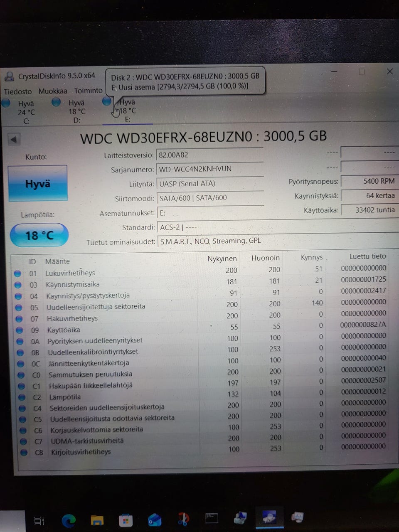Click the raw value 000000002507
This screenshot has height=532, width=399.
click(x=363, y=380)
